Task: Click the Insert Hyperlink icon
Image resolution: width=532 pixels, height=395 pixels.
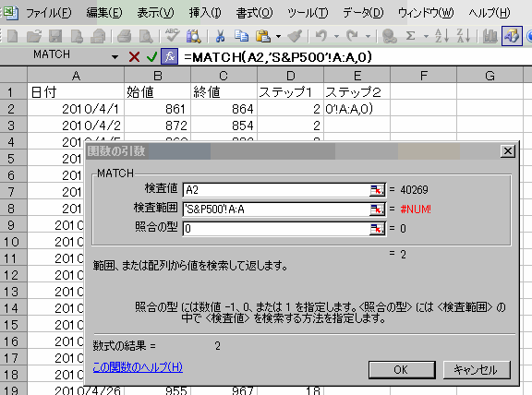Action: point(390,36)
